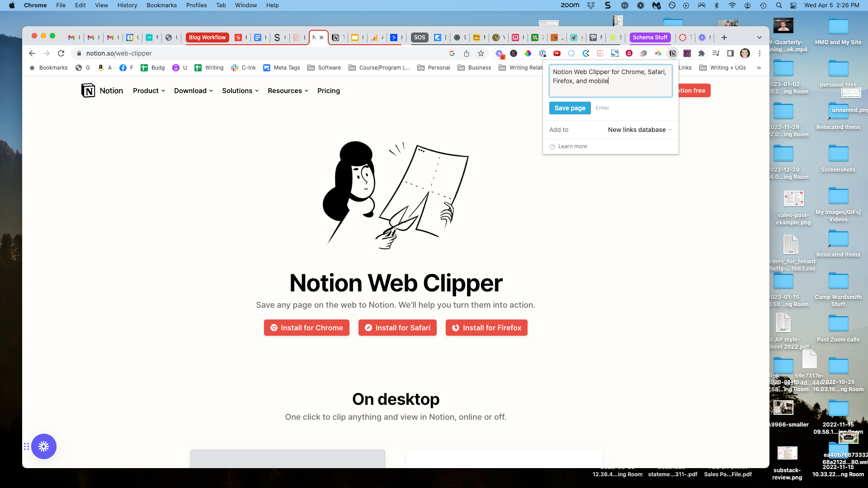Click Install for Chrome button
Image resolution: width=868 pixels, height=488 pixels.
[x=307, y=328]
